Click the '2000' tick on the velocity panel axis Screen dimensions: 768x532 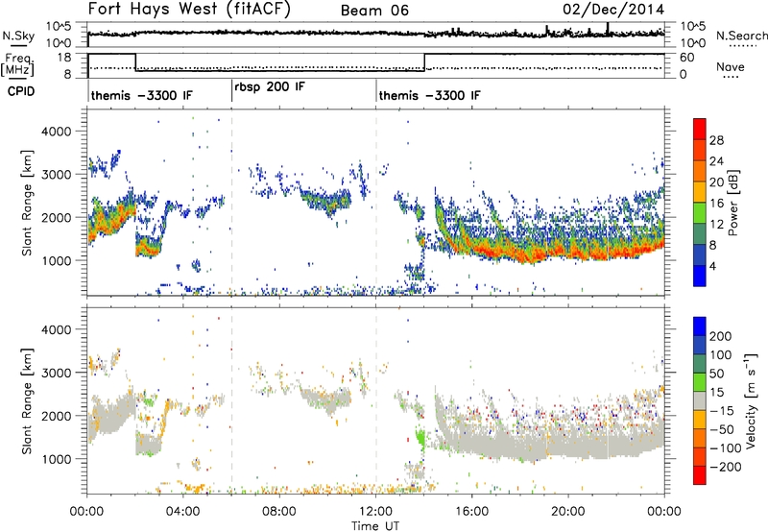(56, 416)
